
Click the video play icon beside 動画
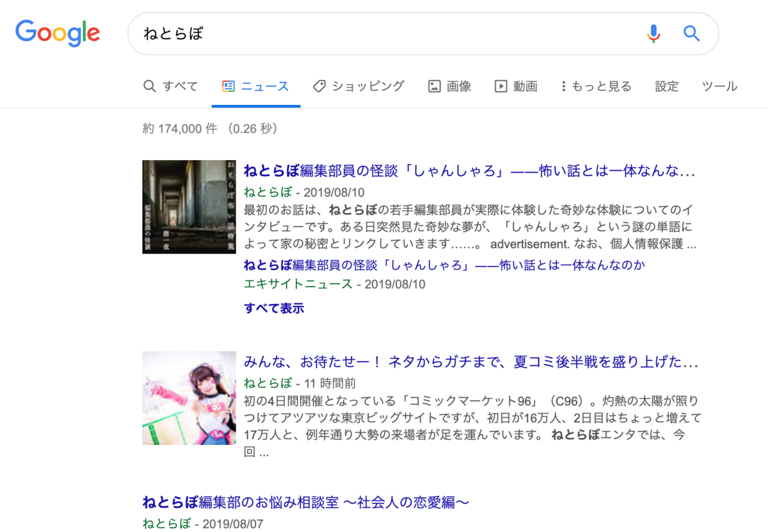pyautogui.click(x=500, y=86)
